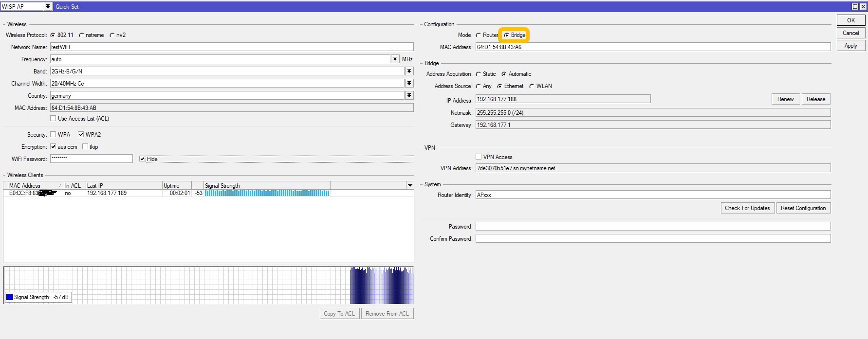Click Copy To ACL button
868x339 pixels.
[x=339, y=314]
